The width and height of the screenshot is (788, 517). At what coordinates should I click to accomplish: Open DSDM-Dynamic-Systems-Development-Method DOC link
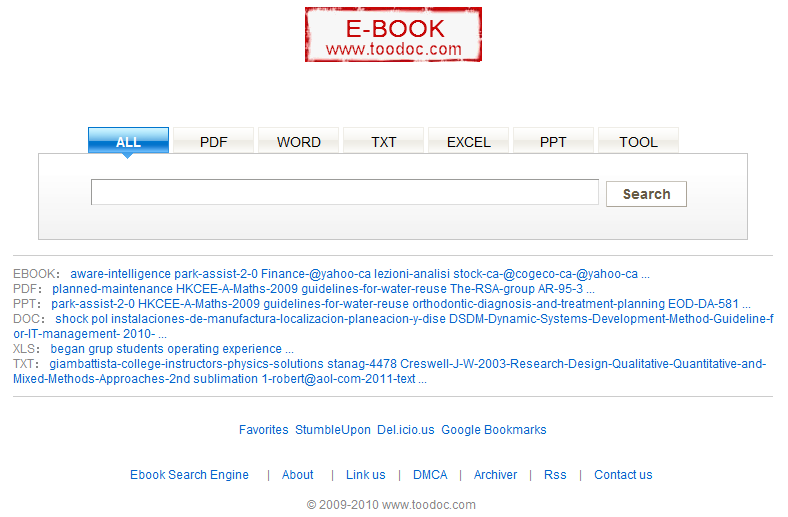click(611, 319)
